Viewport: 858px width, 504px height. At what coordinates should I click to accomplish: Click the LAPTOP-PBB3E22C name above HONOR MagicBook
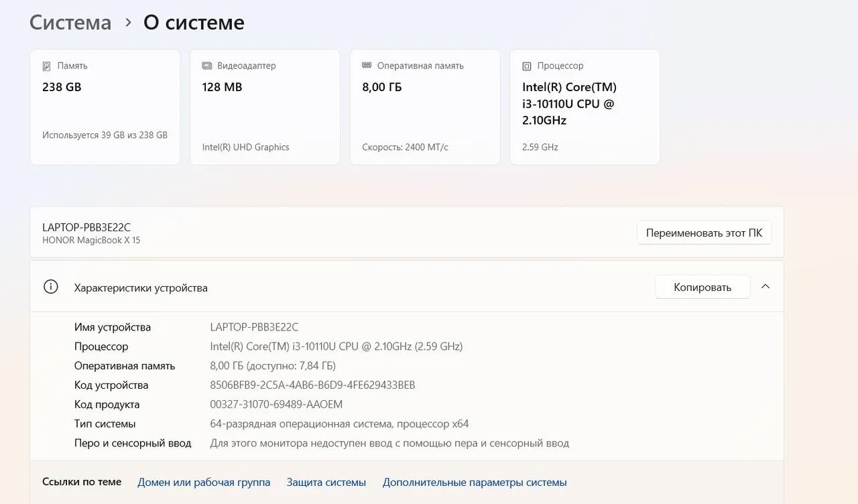86,227
